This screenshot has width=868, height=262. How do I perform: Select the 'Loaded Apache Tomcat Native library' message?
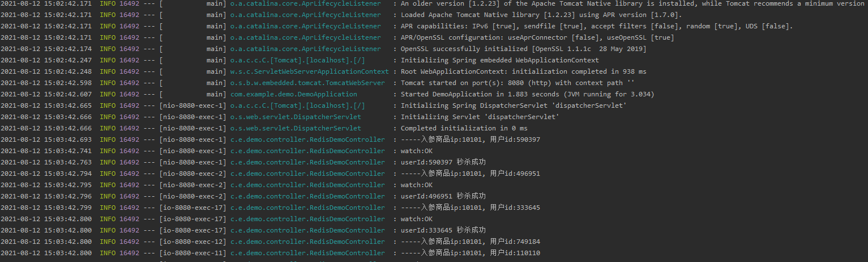tap(541, 15)
